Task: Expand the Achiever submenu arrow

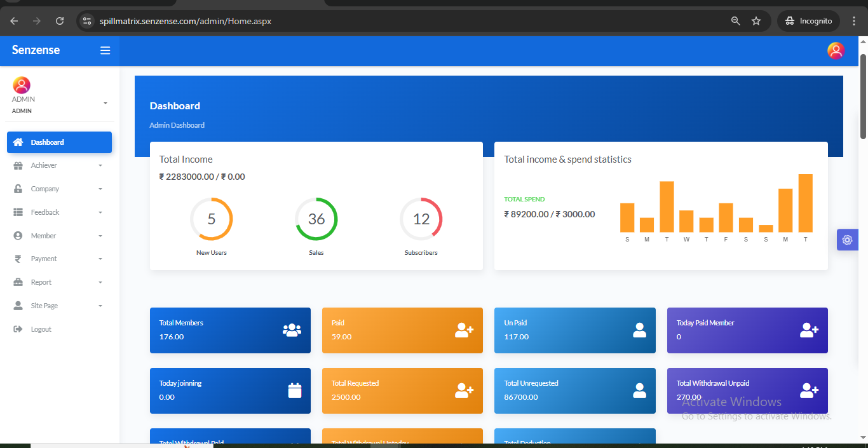Action: (100, 166)
